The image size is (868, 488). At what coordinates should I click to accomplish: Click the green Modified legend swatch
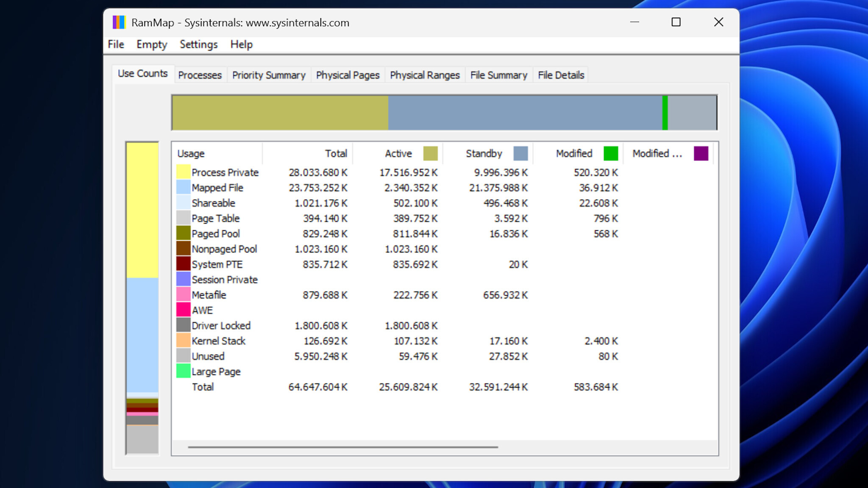coord(610,153)
